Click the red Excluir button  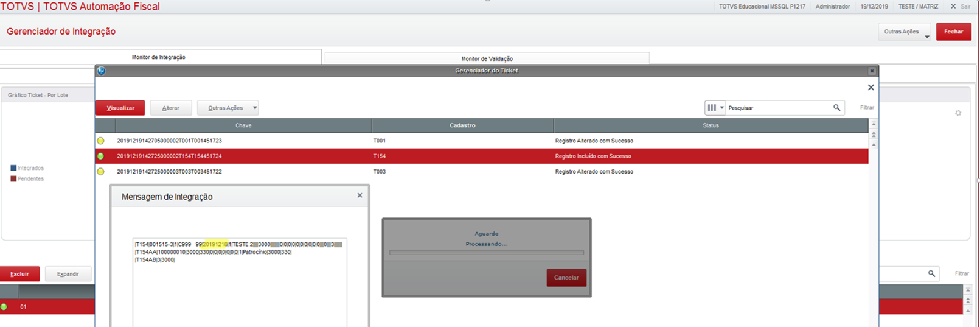pyautogui.click(x=19, y=274)
